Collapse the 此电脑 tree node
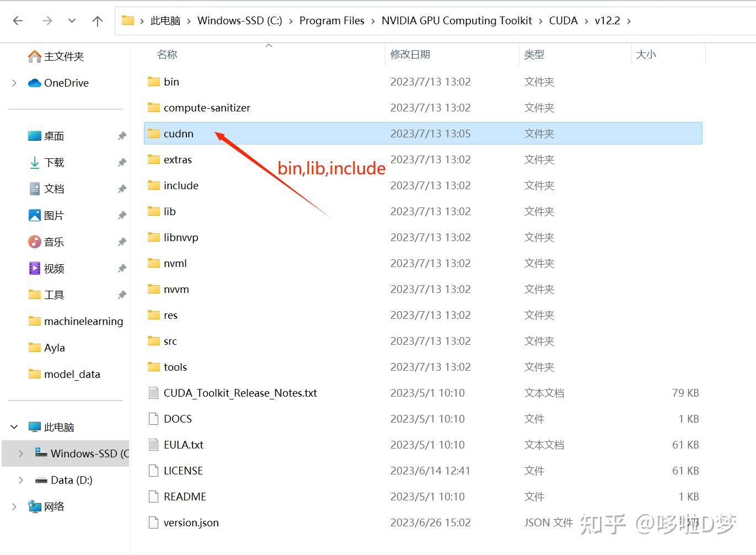Image resolution: width=756 pixels, height=555 pixels. point(13,426)
